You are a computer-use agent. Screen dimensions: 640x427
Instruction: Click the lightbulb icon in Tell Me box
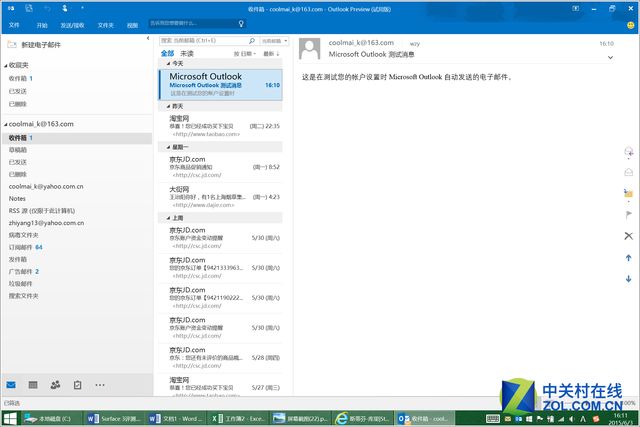[241, 24]
